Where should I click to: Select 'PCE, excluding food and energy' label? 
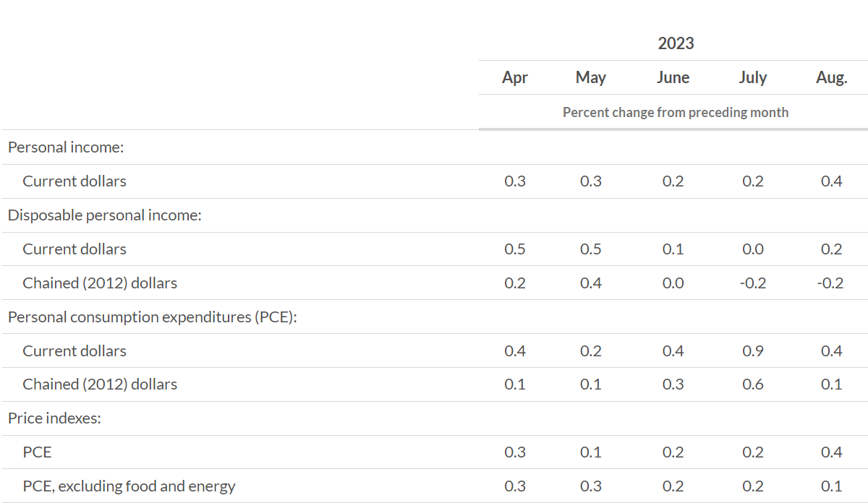(x=129, y=486)
